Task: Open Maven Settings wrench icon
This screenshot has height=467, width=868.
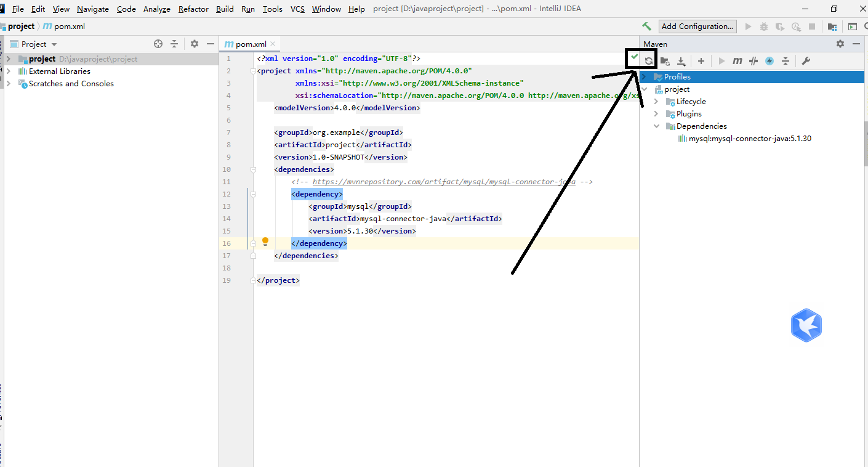Action: [x=805, y=61]
